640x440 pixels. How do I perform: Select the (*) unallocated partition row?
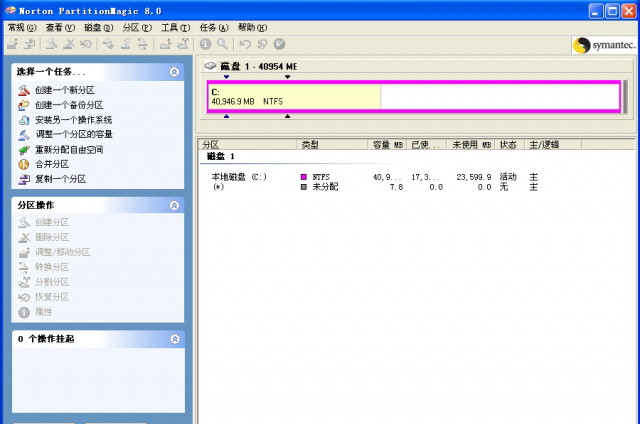218,187
